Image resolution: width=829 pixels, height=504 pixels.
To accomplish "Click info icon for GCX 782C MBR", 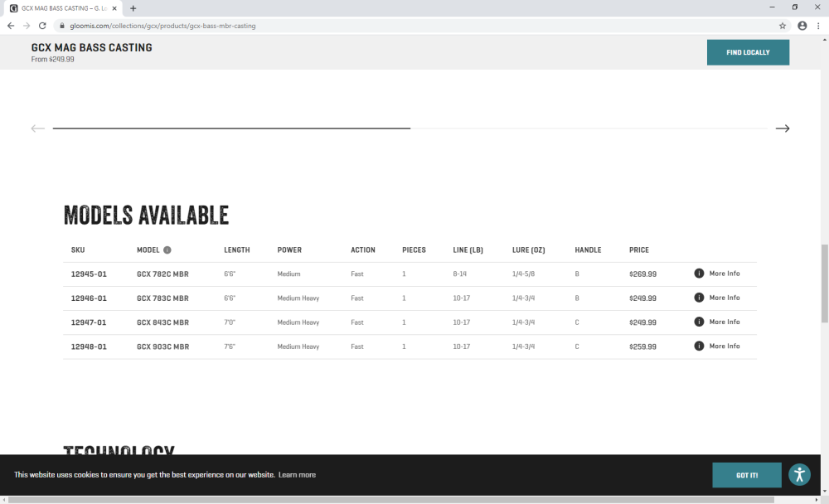I will click(699, 274).
